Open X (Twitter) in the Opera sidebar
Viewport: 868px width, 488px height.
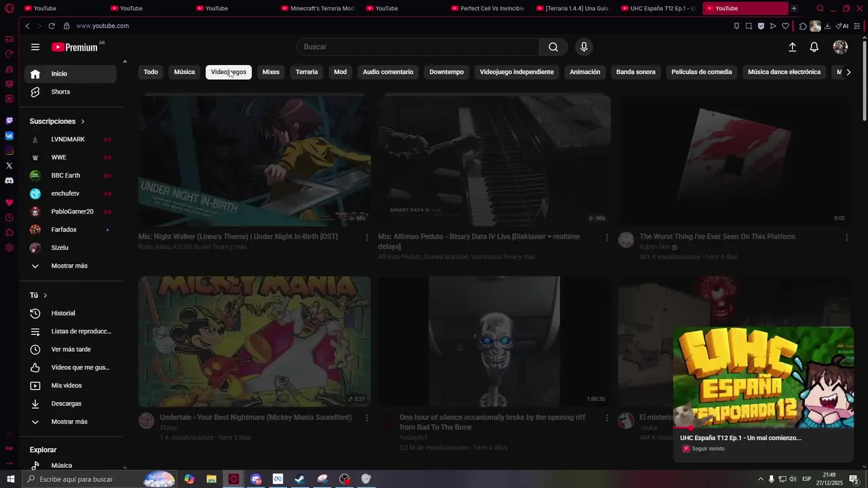9,165
